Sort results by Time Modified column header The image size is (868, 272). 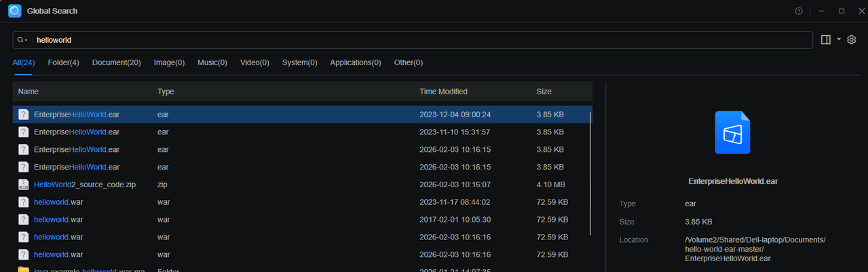444,92
